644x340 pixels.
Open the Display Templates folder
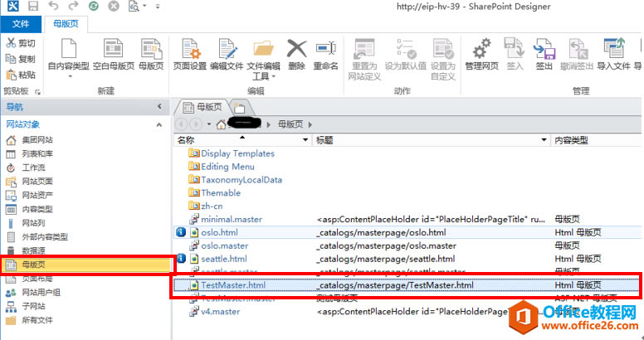point(237,153)
